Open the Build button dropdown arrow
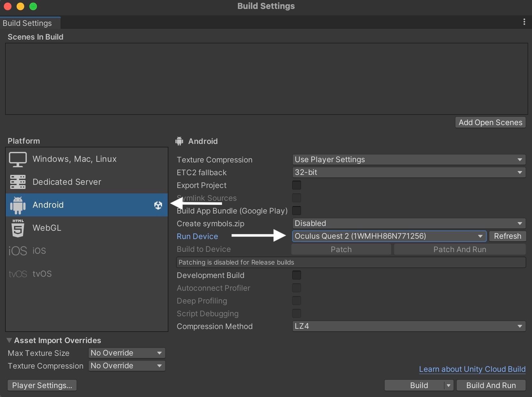The width and height of the screenshot is (532, 397). click(448, 386)
